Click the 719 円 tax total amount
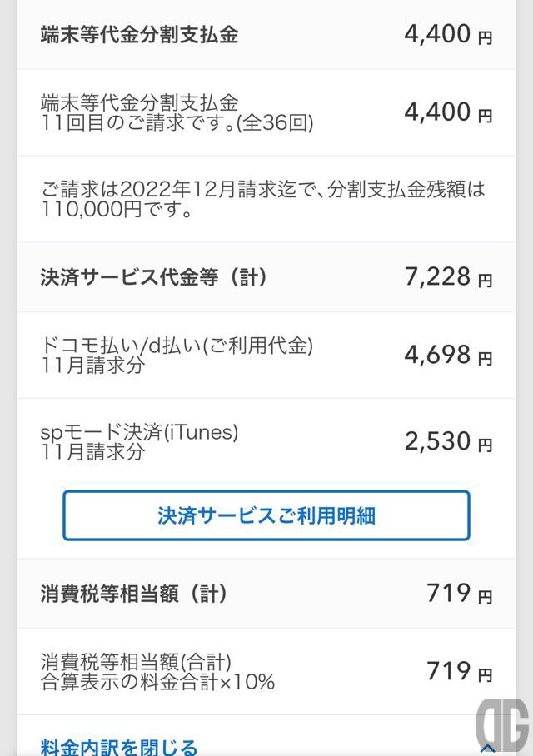The width and height of the screenshot is (533, 756). [x=459, y=594]
